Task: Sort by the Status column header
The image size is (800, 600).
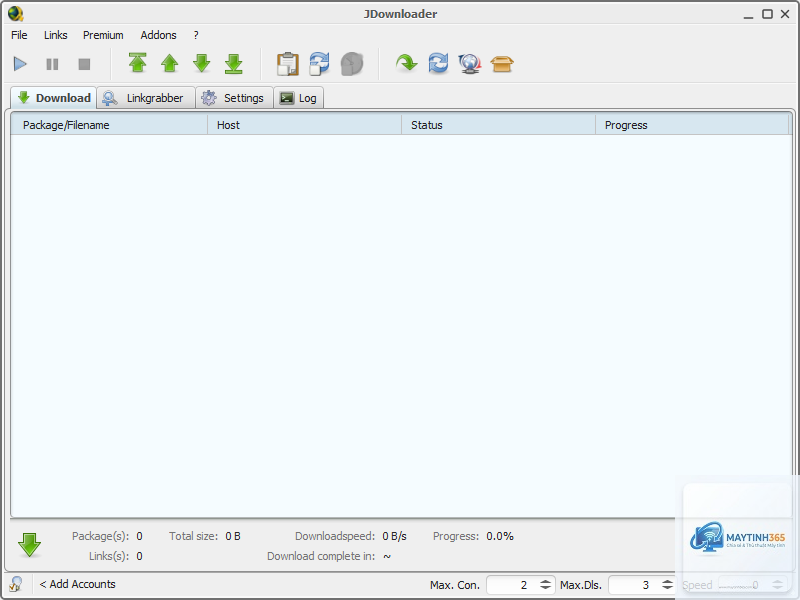Action: tap(498, 125)
